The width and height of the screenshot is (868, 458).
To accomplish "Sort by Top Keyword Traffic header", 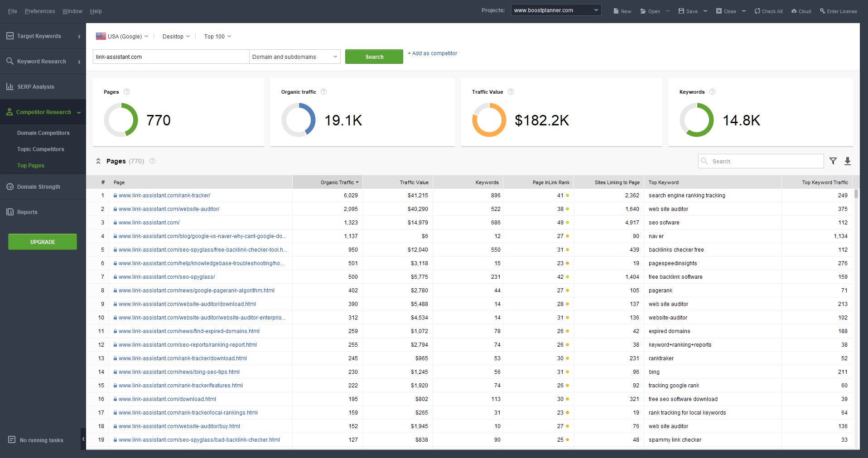I will [x=816, y=182].
